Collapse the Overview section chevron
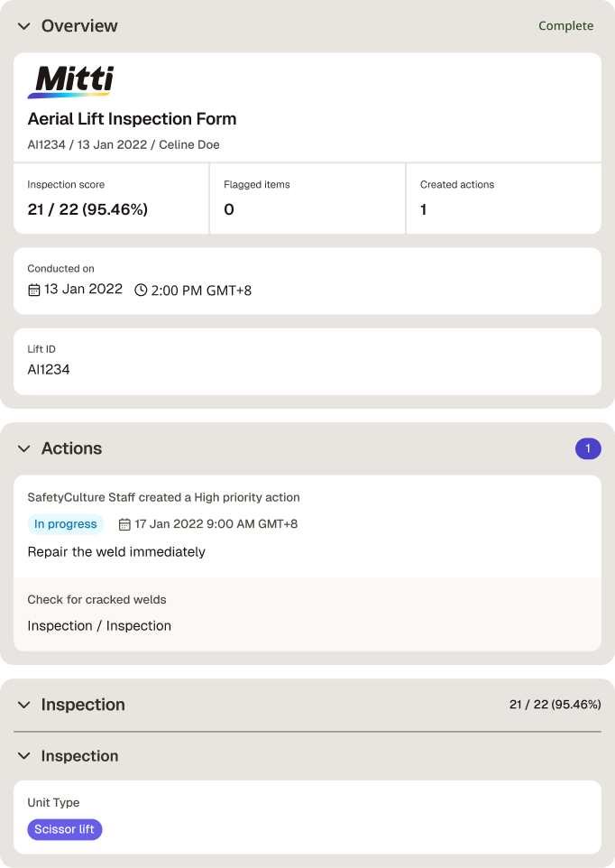Image resolution: width=615 pixels, height=868 pixels. click(23, 26)
